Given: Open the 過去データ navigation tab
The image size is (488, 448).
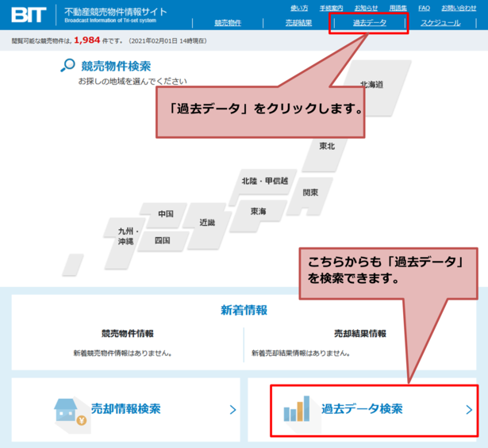Looking at the screenshot, I should coord(369,23).
